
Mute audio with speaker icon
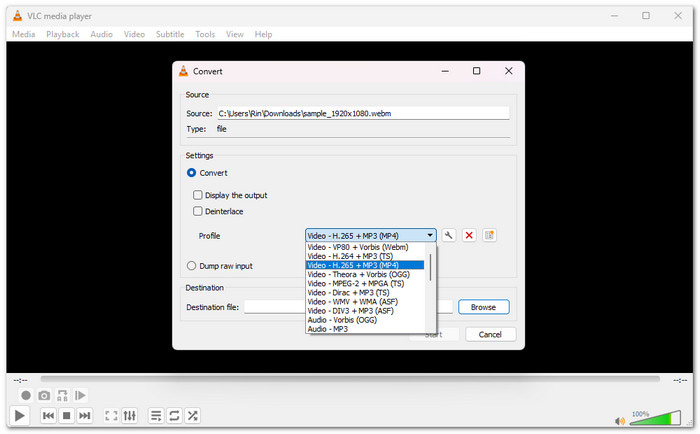(620, 421)
